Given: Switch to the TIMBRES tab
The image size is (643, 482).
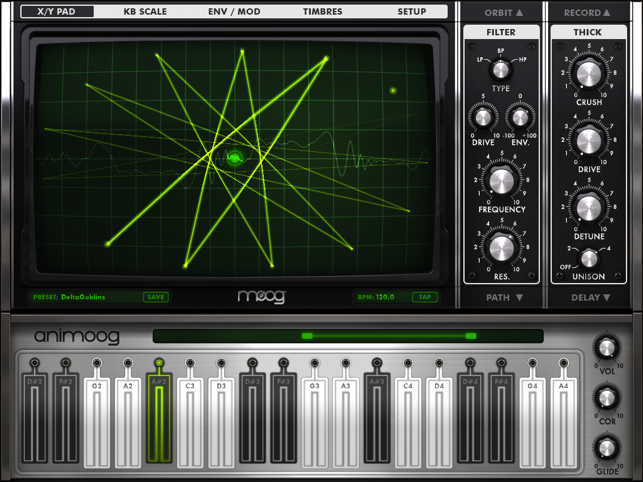Looking at the screenshot, I should pyautogui.click(x=323, y=11).
